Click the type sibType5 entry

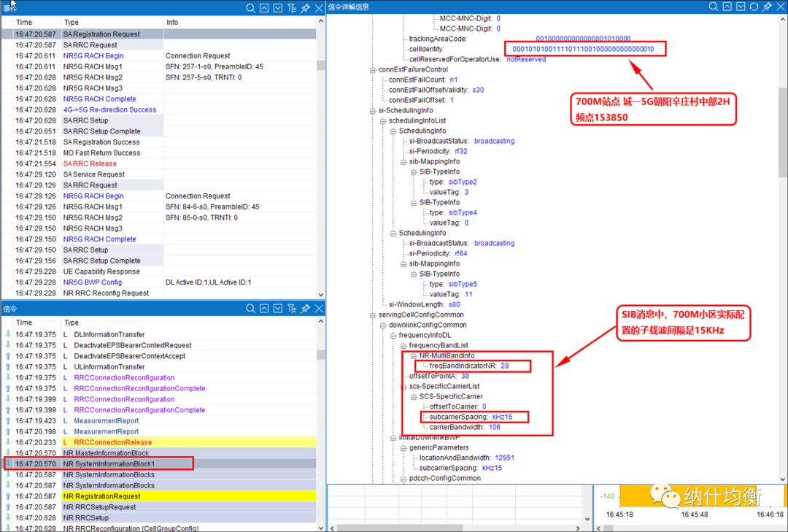453,284
